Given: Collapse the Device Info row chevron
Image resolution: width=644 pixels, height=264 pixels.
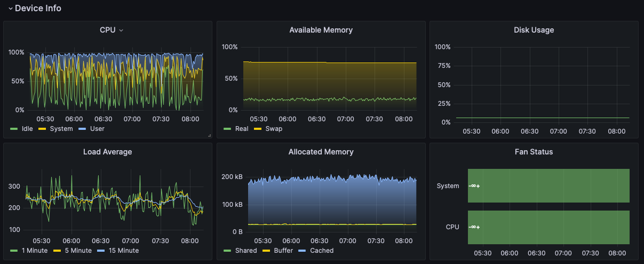Looking at the screenshot, I should [x=10, y=9].
